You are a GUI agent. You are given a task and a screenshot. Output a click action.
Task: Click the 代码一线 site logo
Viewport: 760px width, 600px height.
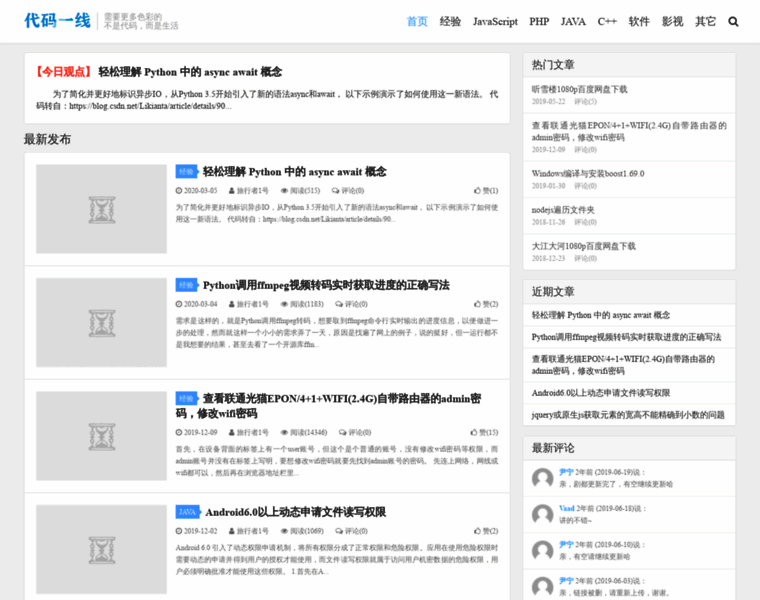pos(57,20)
